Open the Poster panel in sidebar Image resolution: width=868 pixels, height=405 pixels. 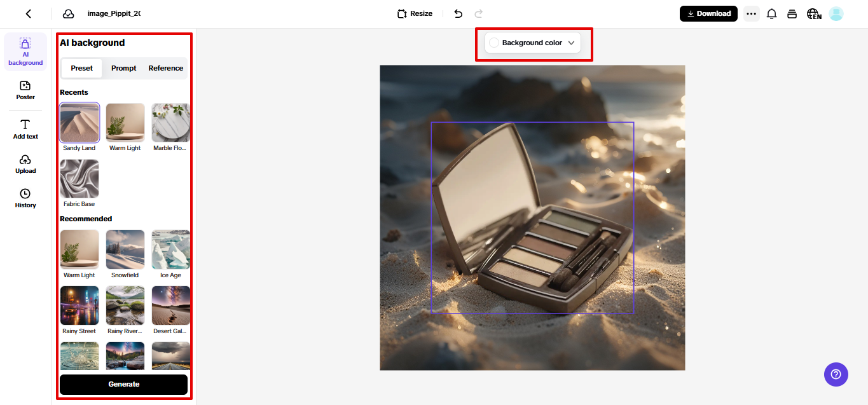[25, 90]
